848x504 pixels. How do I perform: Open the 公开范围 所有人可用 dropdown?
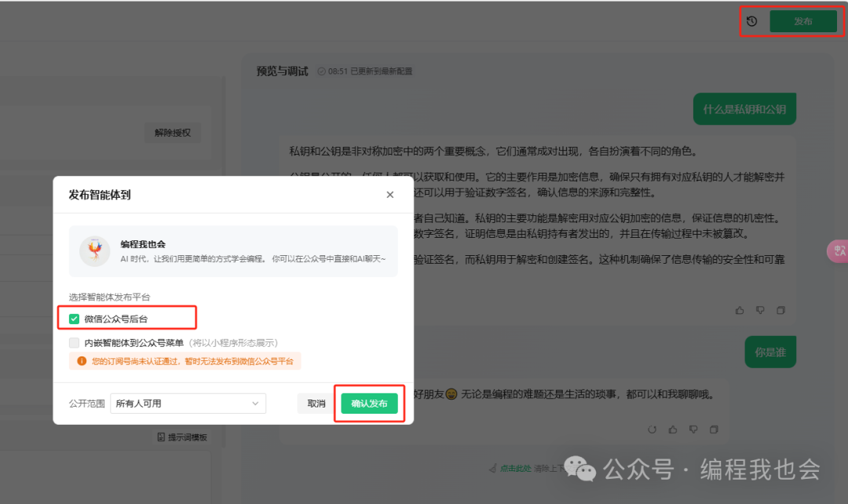188,404
